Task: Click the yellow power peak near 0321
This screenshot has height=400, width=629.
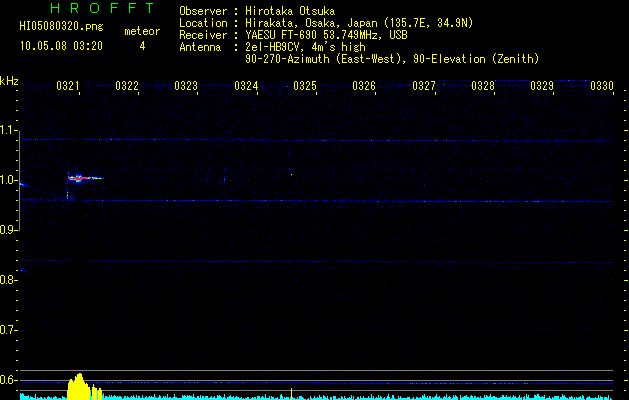Action: point(79,385)
